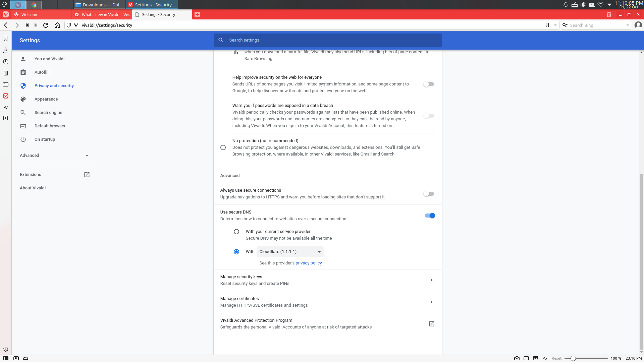This screenshot has height=362, width=644.
Task: Reload the current page
Action: [x=46, y=25]
